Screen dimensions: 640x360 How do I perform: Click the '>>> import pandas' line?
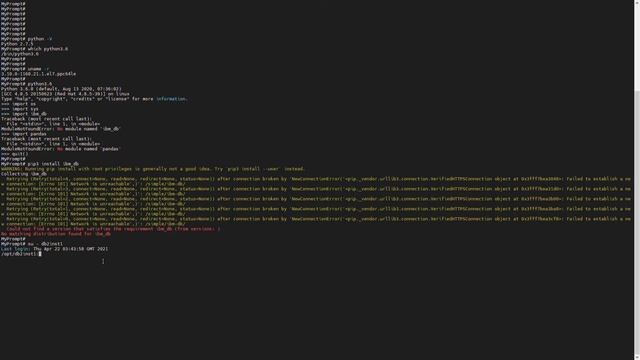click(x=24, y=134)
